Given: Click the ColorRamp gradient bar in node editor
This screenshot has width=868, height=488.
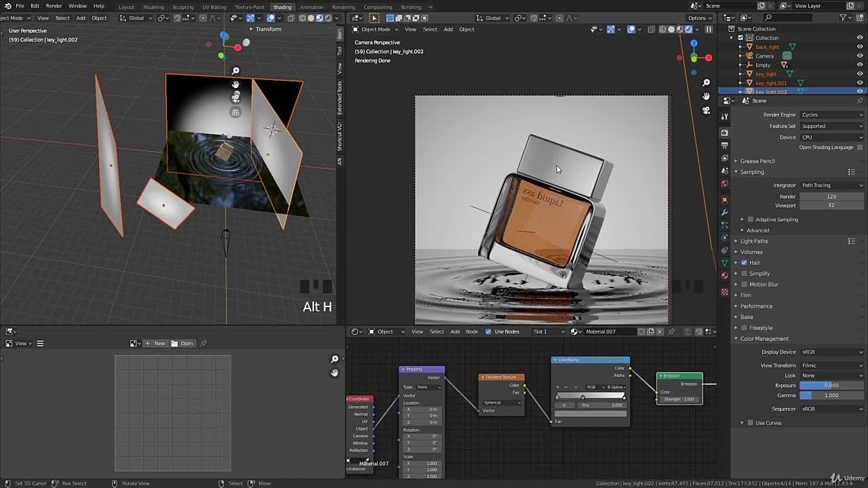Looking at the screenshot, I should click(591, 396).
